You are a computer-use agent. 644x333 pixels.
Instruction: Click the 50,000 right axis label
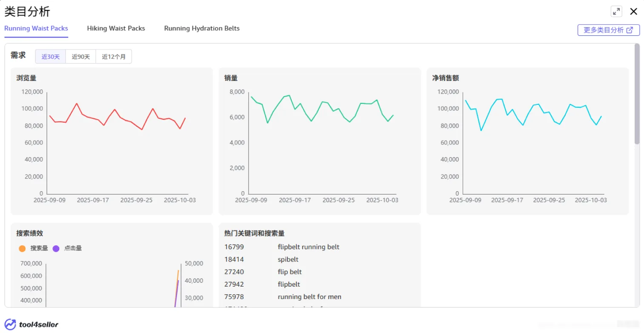[194, 264]
